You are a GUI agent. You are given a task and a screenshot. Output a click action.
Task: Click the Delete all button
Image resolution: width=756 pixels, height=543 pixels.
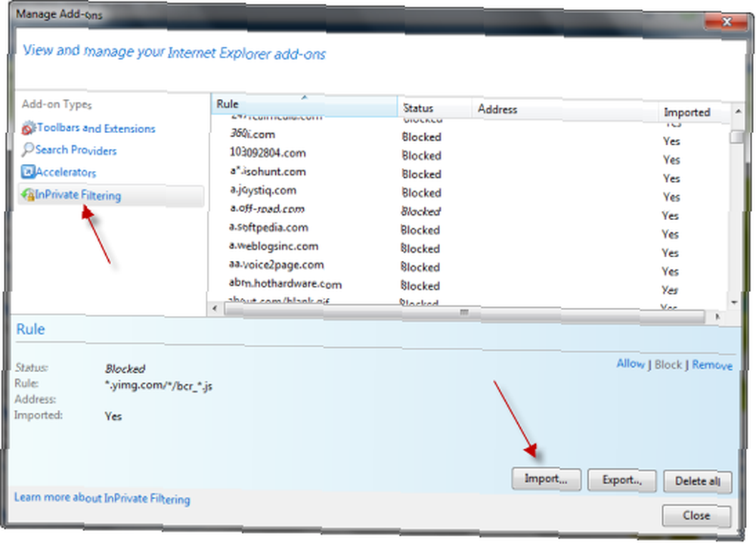pyautogui.click(x=697, y=481)
